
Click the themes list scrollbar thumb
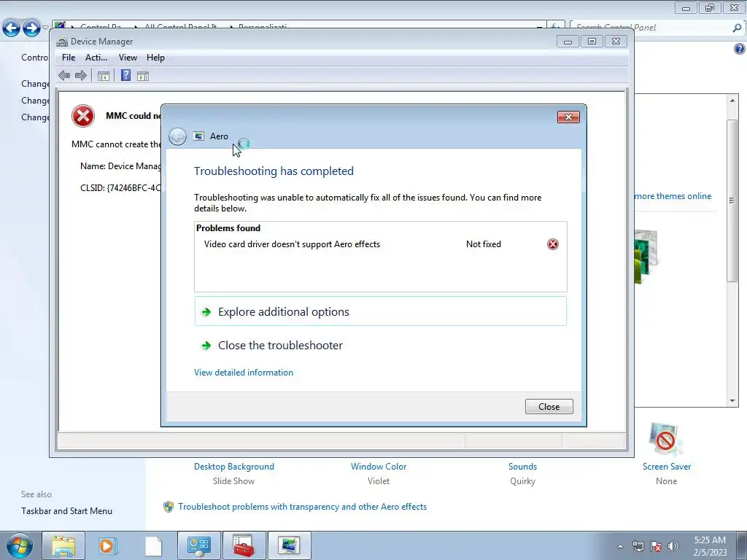coord(732,201)
